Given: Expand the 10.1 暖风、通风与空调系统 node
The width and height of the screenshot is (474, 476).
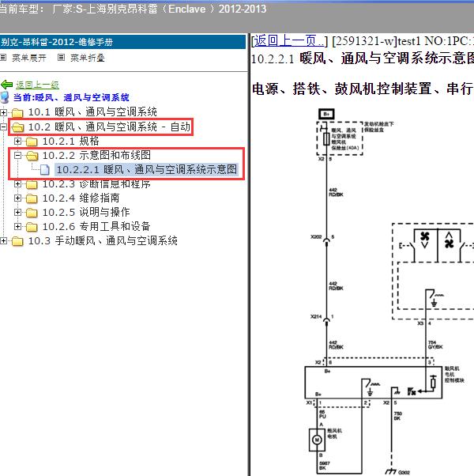Looking at the screenshot, I should (x=3, y=112).
